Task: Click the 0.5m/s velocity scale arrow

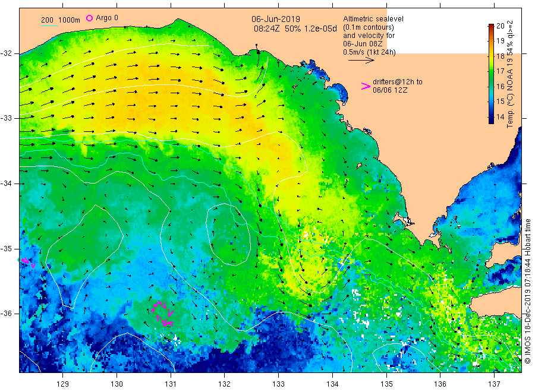Action: click(361, 61)
